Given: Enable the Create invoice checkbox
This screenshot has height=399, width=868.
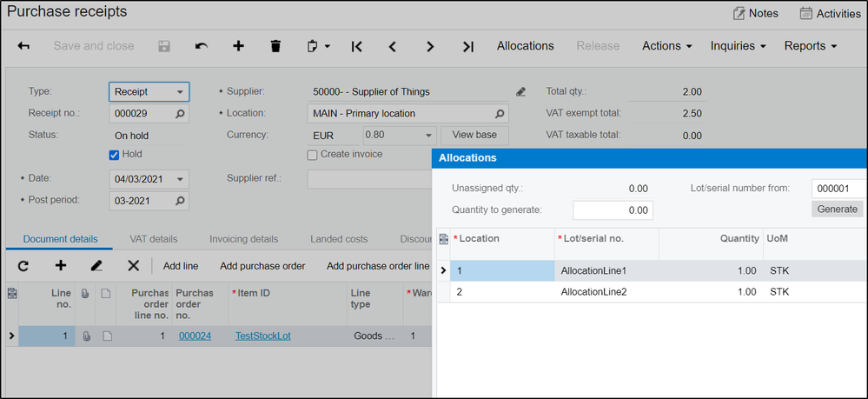Looking at the screenshot, I should [x=313, y=155].
